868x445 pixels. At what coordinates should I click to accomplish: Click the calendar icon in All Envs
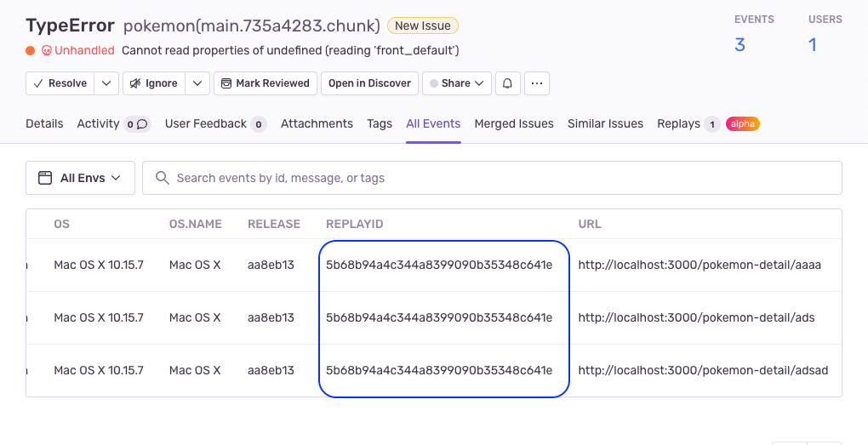(x=45, y=178)
